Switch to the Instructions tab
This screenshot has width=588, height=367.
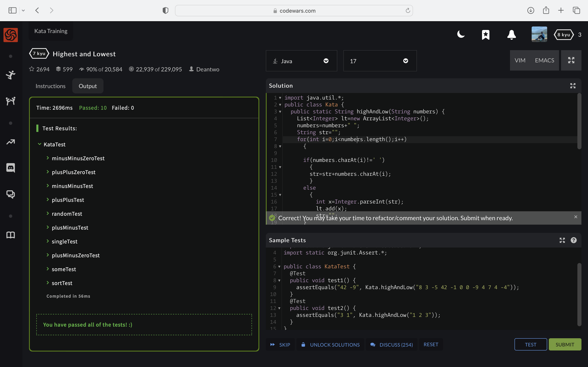click(x=51, y=86)
